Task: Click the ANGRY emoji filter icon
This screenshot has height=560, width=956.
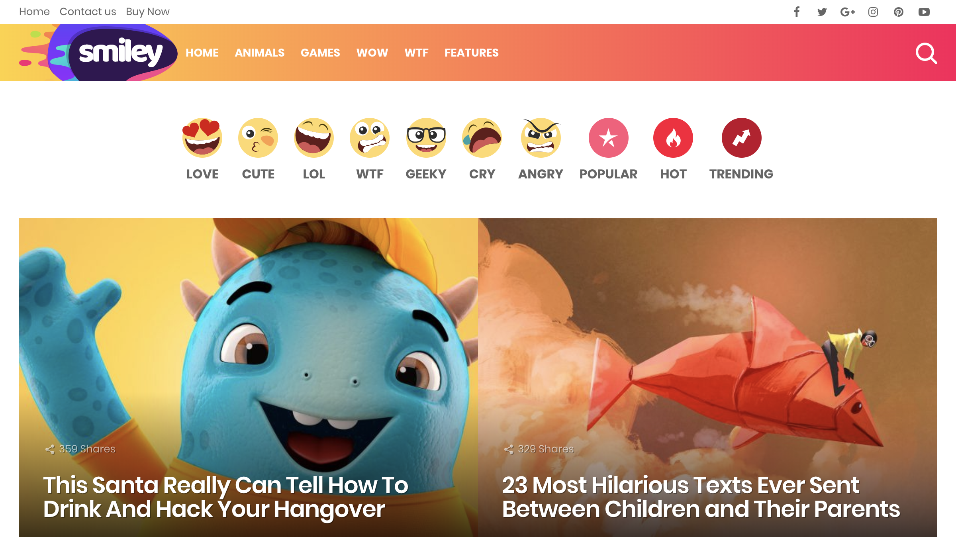Action: click(x=541, y=138)
